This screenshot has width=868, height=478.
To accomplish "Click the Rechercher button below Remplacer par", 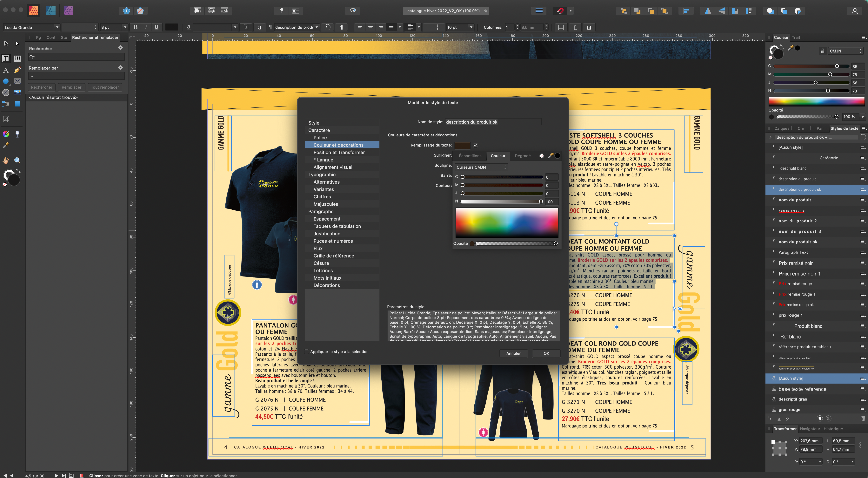I will 41,87.
